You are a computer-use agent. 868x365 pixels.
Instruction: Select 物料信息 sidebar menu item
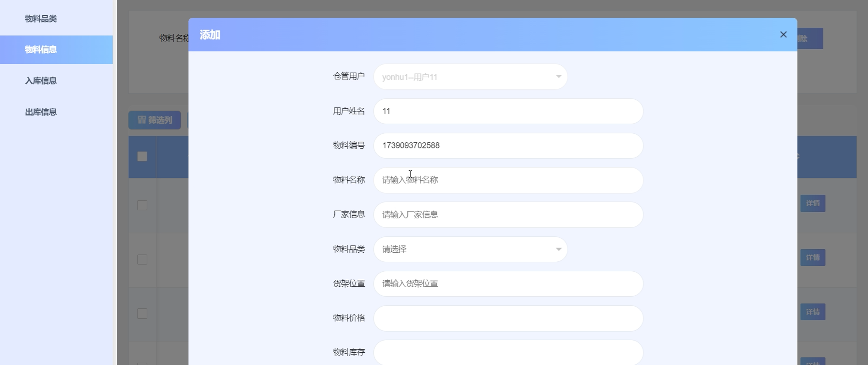(41, 49)
